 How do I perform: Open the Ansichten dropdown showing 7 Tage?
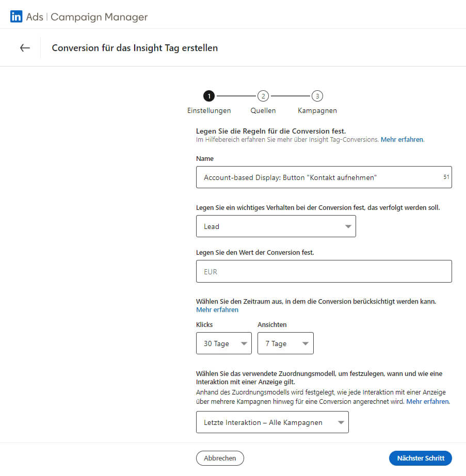click(285, 343)
